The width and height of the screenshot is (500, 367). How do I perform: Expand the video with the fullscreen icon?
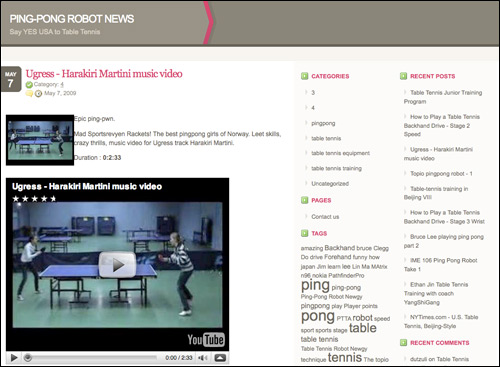click(220, 358)
